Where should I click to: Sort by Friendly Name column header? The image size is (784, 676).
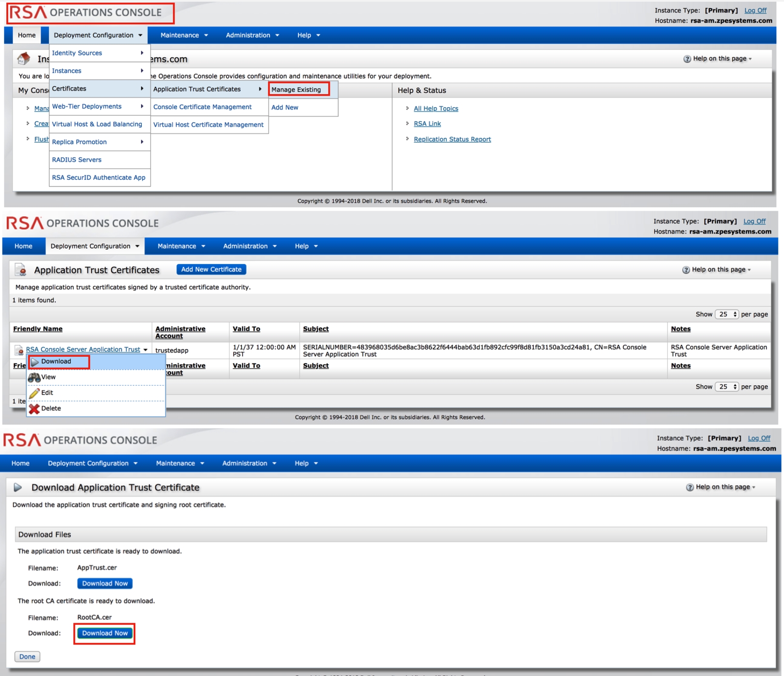(x=38, y=329)
